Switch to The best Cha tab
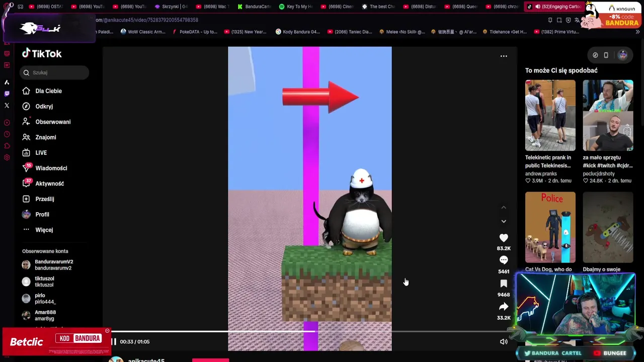Screen dimensions: 644x362 coord(378,7)
